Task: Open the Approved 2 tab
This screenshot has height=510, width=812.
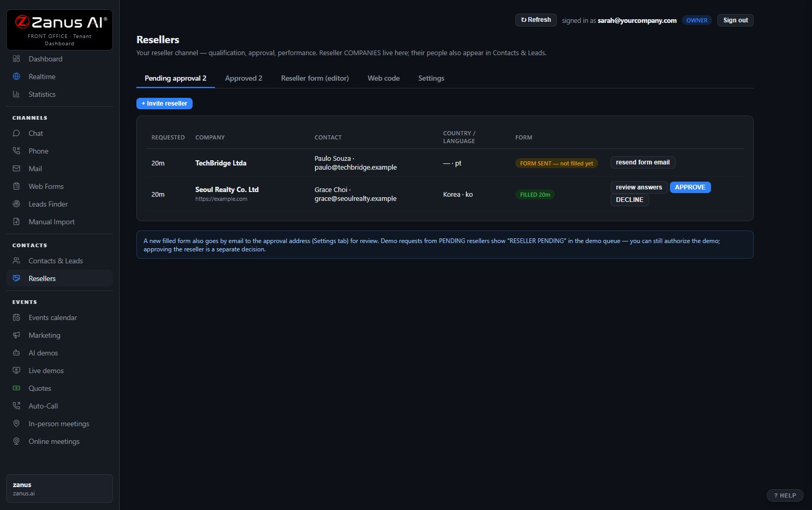Action: pyautogui.click(x=244, y=78)
